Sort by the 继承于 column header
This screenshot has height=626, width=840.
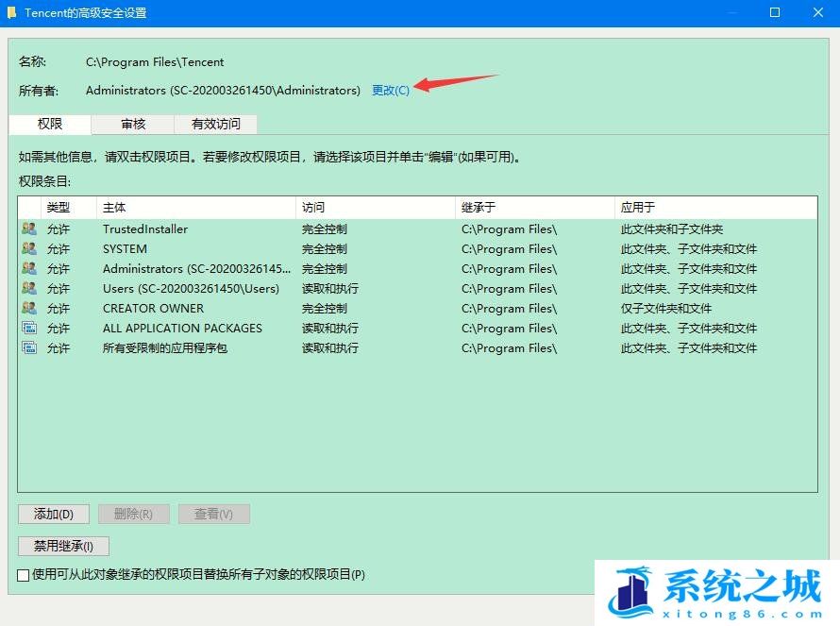pyautogui.click(x=535, y=208)
